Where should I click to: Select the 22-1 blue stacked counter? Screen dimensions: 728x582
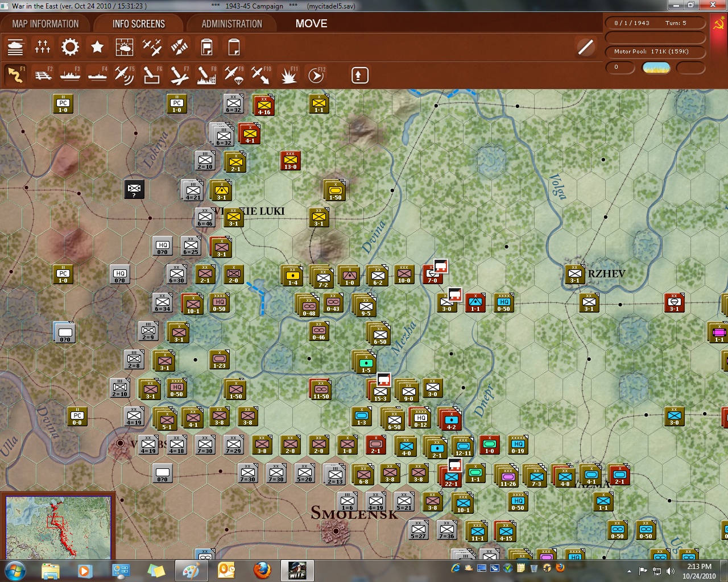click(x=450, y=476)
